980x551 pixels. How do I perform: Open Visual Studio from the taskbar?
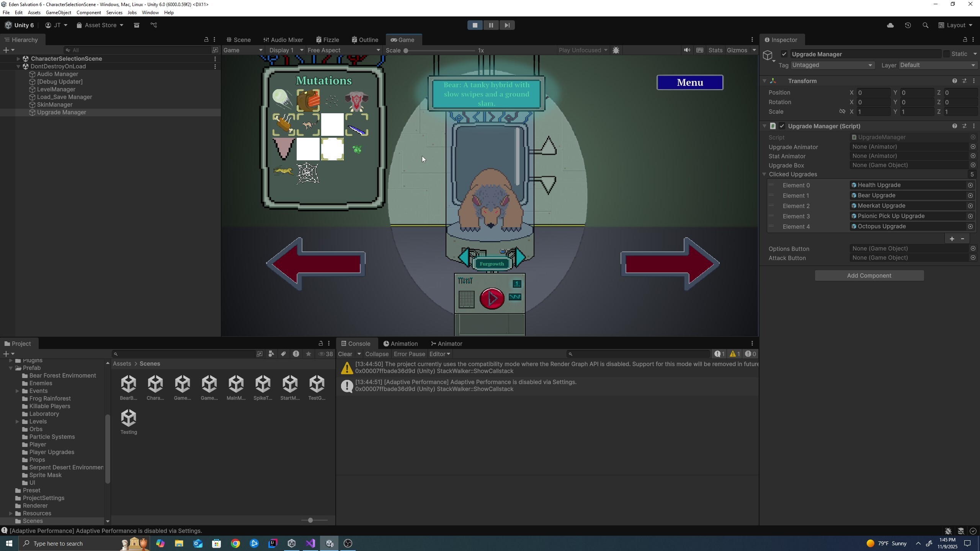[310, 543]
